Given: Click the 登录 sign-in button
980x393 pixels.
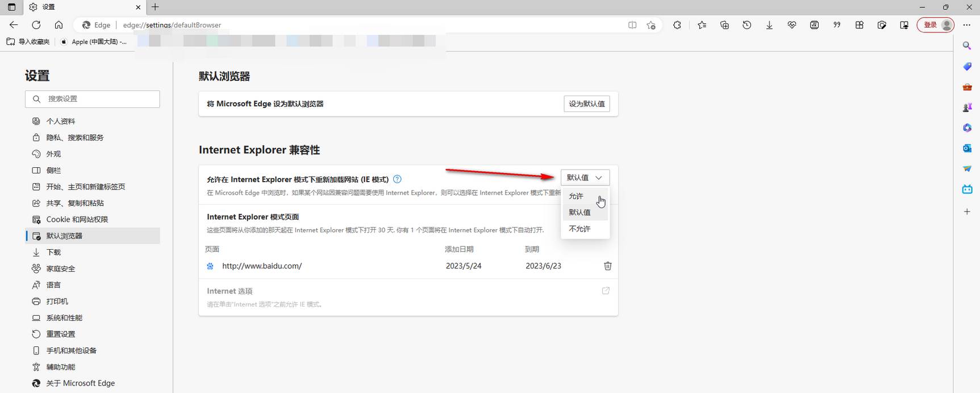Looking at the screenshot, I should click(x=935, y=25).
